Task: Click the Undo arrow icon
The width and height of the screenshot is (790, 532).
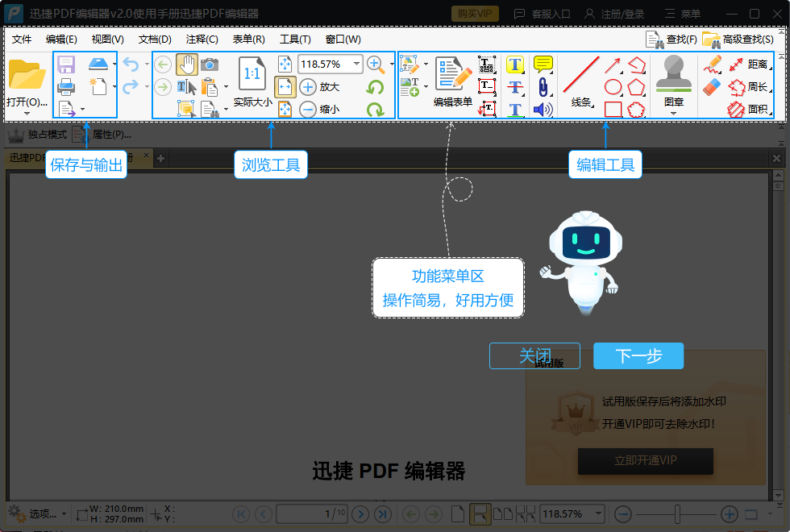Action: [x=131, y=64]
